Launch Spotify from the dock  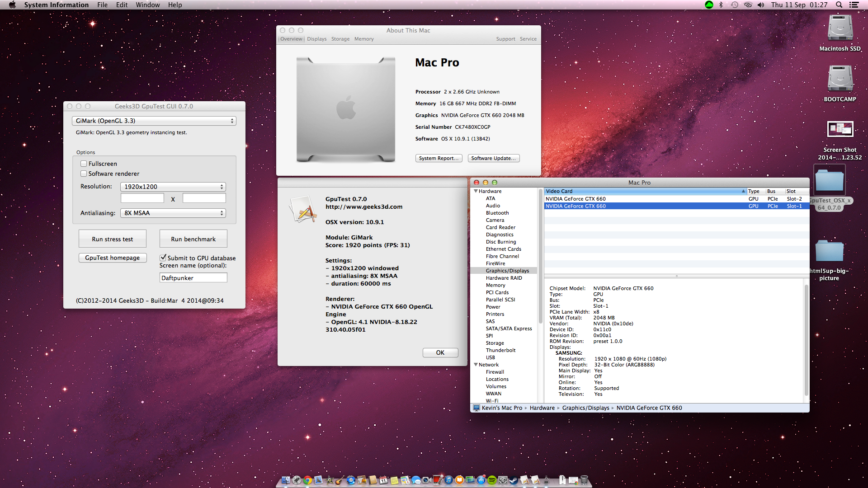(492, 480)
